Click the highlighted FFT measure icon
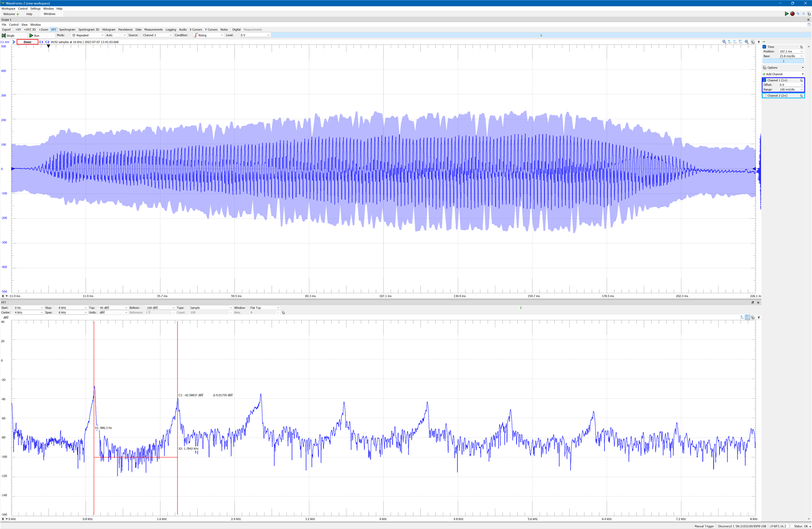 tap(747, 317)
